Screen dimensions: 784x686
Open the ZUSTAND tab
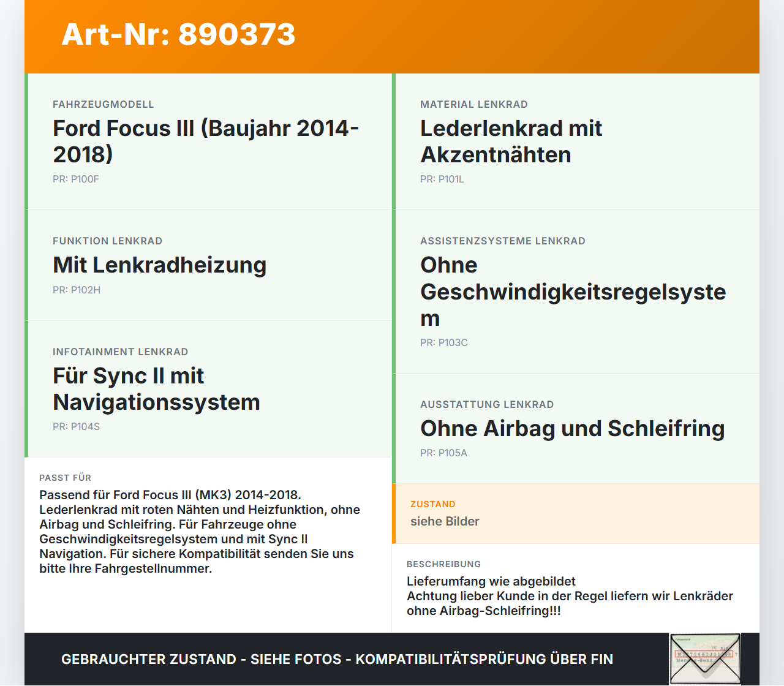coord(432,504)
